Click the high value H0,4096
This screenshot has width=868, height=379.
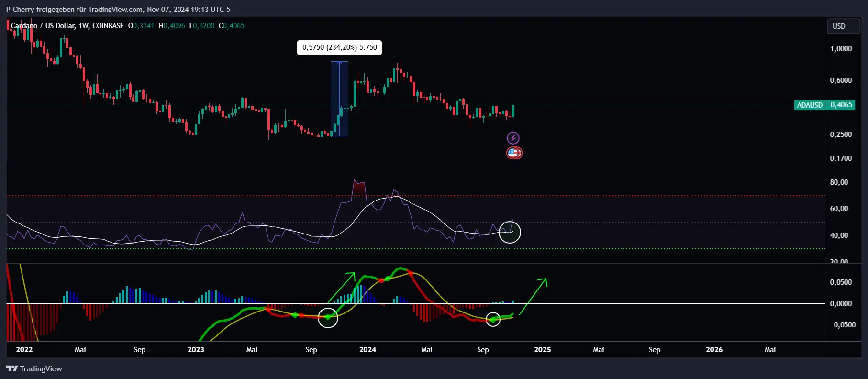point(172,26)
